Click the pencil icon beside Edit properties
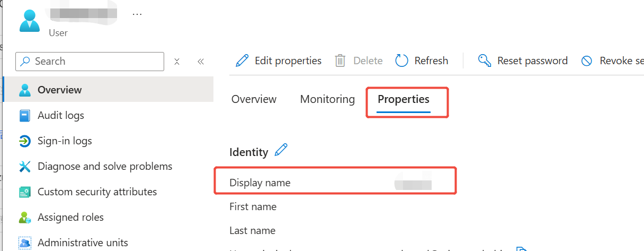The width and height of the screenshot is (644, 251). (x=242, y=60)
